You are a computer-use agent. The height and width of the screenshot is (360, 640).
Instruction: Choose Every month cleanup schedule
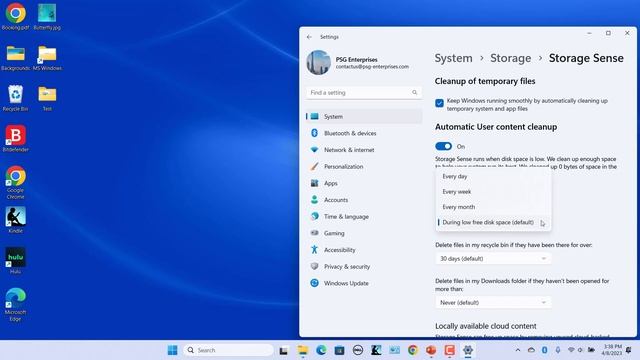point(493,207)
